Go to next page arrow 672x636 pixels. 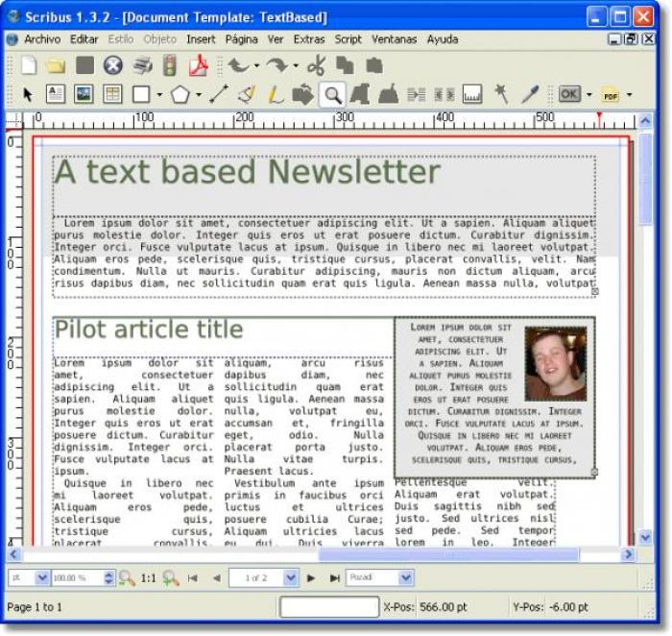(x=311, y=578)
